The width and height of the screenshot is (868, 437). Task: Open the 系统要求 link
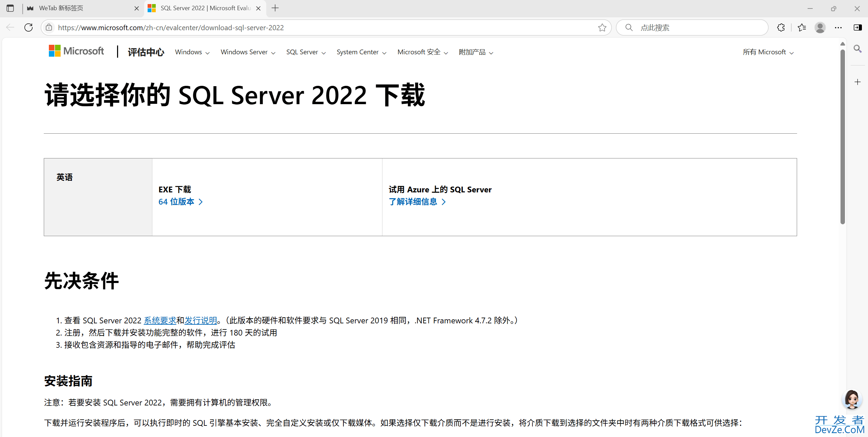click(x=160, y=320)
